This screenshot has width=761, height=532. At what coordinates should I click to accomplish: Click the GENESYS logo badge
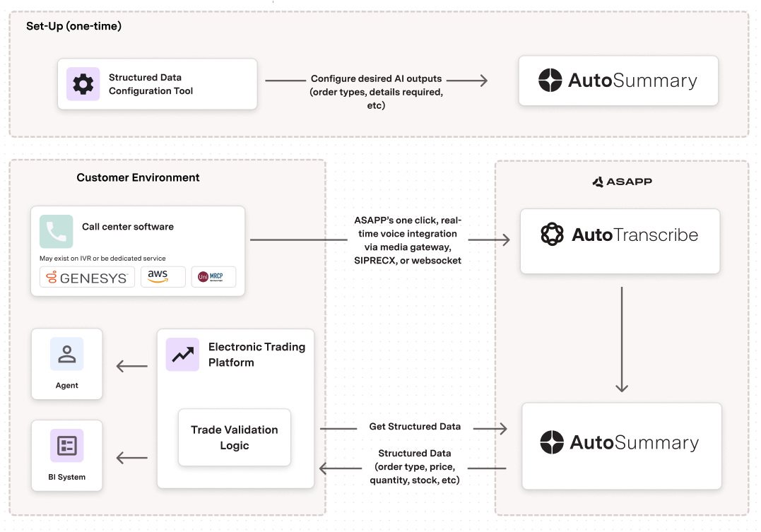coord(88,277)
